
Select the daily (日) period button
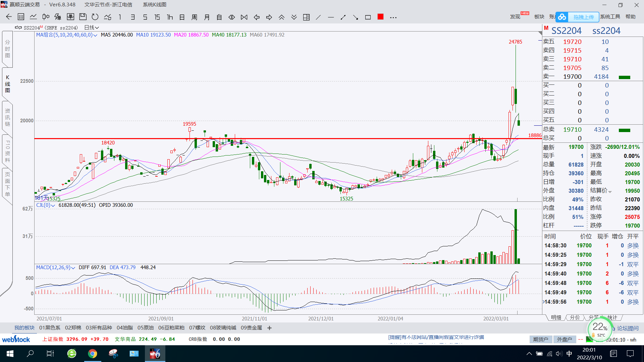pos(182,17)
